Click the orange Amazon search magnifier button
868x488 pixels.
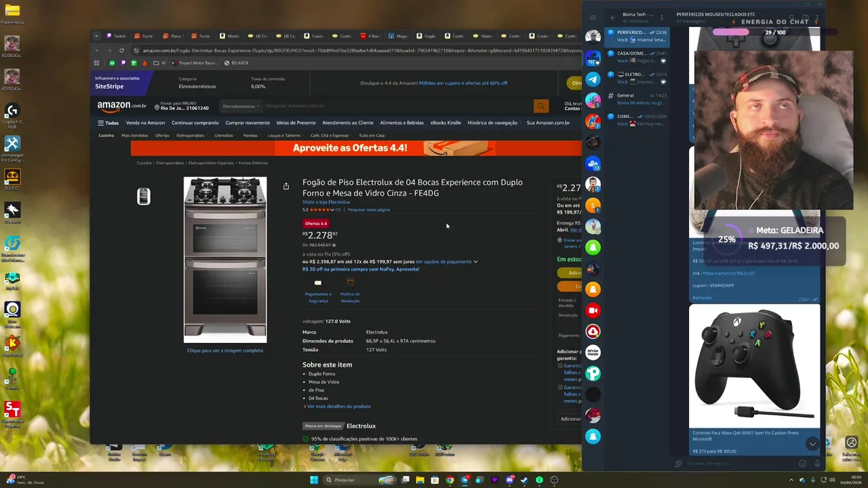540,106
